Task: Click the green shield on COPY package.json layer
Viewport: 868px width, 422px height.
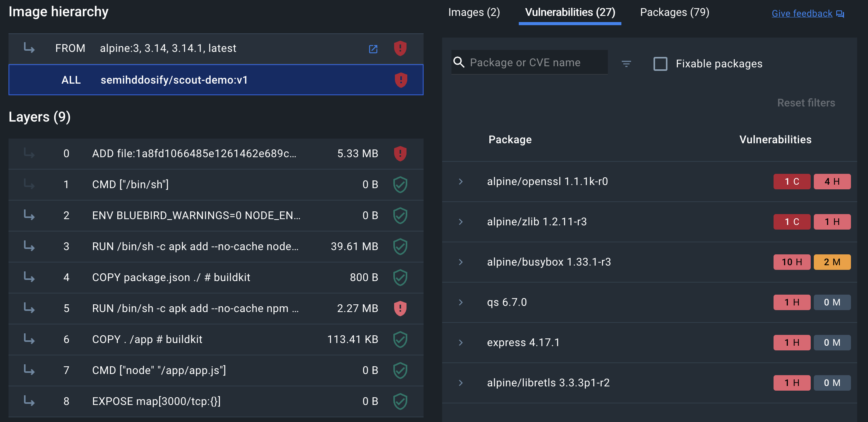Action: (400, 278)
